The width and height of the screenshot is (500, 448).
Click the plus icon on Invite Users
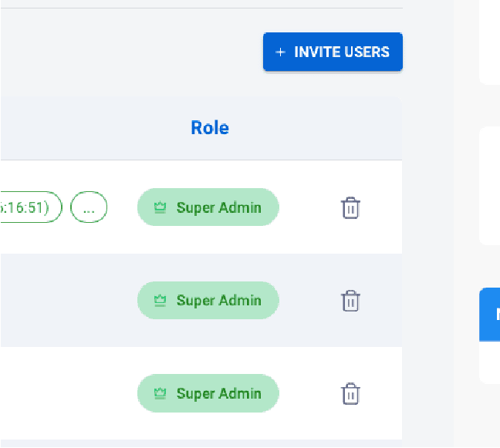click(280, 52)
